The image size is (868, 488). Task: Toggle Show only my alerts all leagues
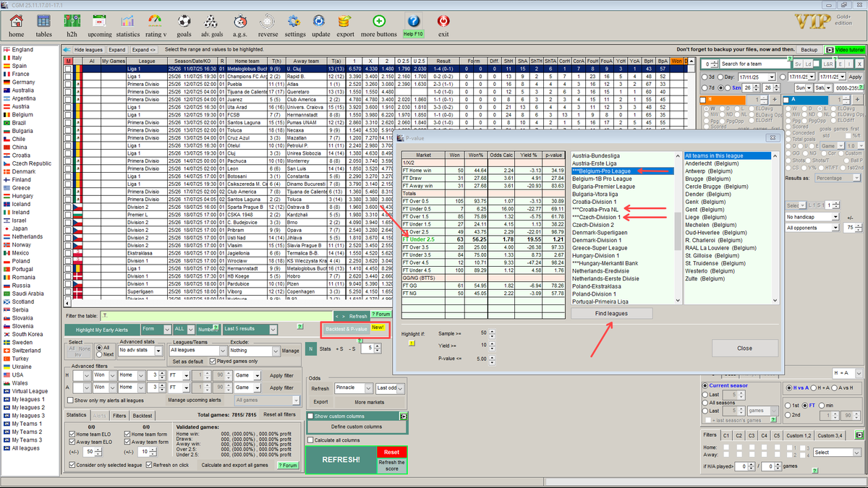pos(71,400)
